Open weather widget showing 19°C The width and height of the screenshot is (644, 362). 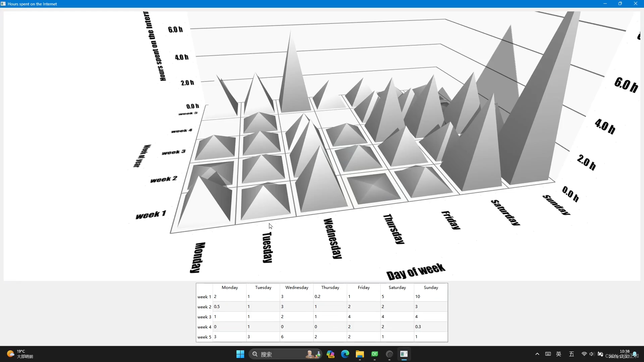(20, 354)
